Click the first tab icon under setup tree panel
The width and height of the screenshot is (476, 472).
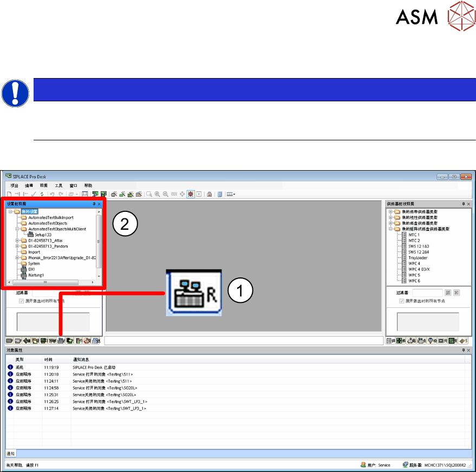(9, 341)
